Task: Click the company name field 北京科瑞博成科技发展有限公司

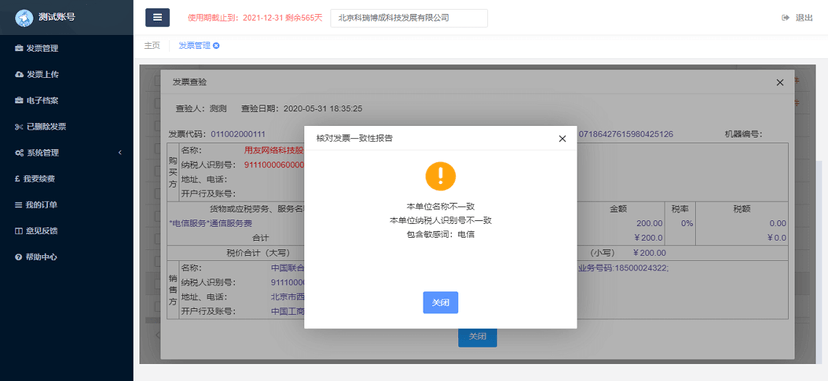Action: (x=409, y=18)
